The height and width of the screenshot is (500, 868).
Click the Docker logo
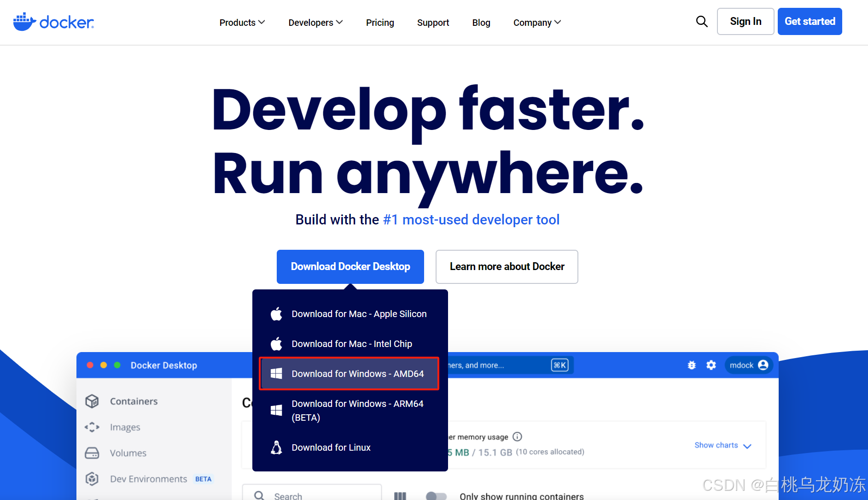tap(53, 21)
